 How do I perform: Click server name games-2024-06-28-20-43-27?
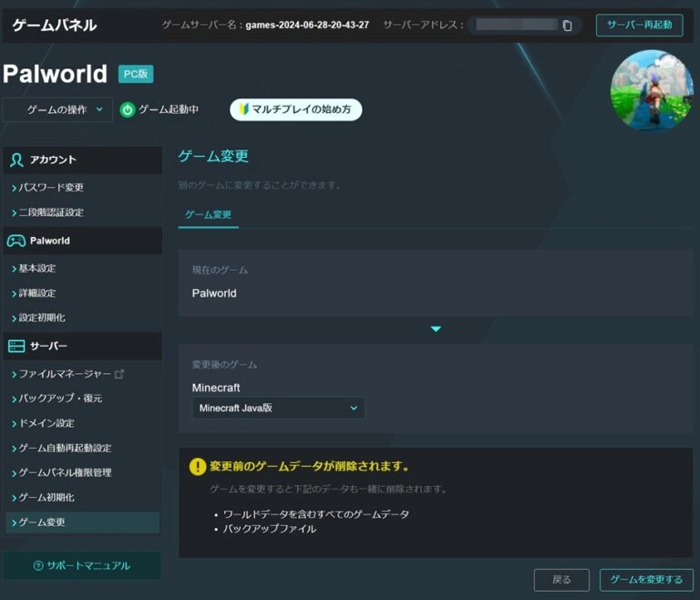click(307, 25)
